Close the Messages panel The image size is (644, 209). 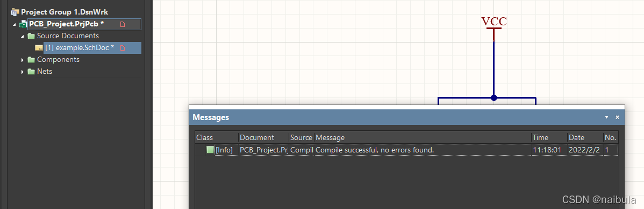click(617, 117)
